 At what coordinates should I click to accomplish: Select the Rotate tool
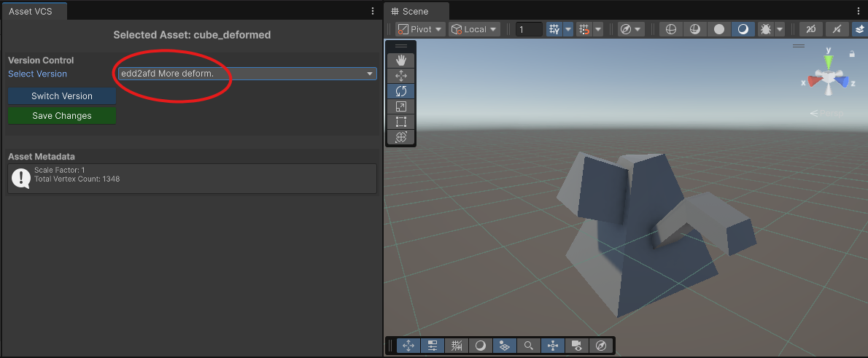pyautogui.click(x=400, y=91)
